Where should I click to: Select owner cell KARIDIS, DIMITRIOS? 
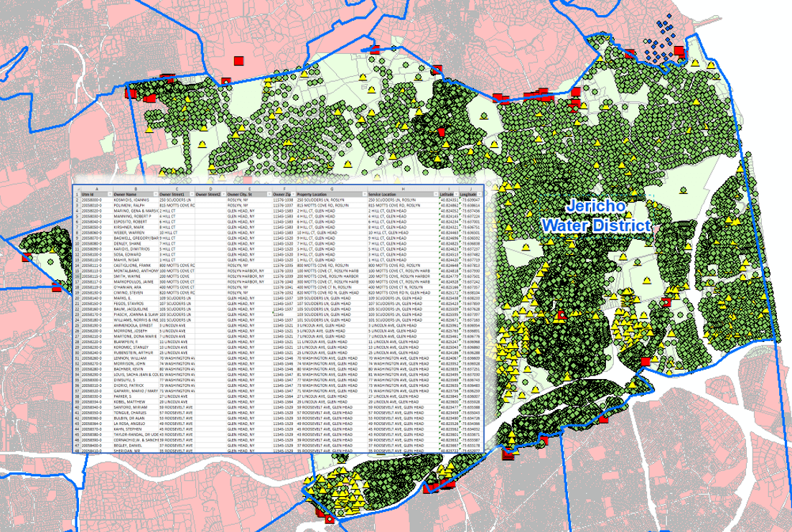pyautogui.click(x=136, y=249)
